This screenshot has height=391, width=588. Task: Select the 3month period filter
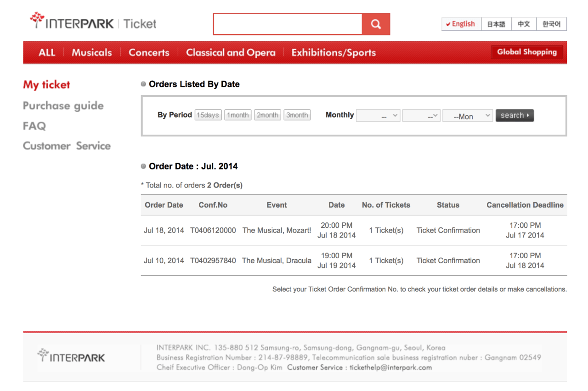coord(297,115)
